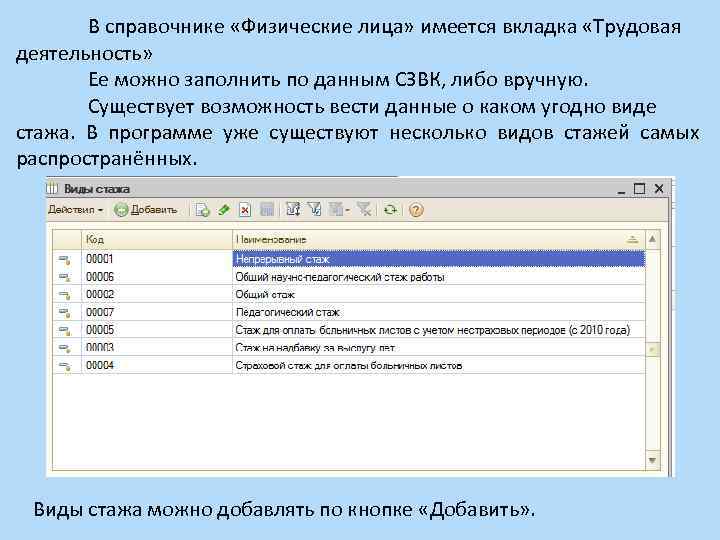Close the Виды стажа window
The width and height of the screenshot is (720, 540).
click(x=659, y=189)
